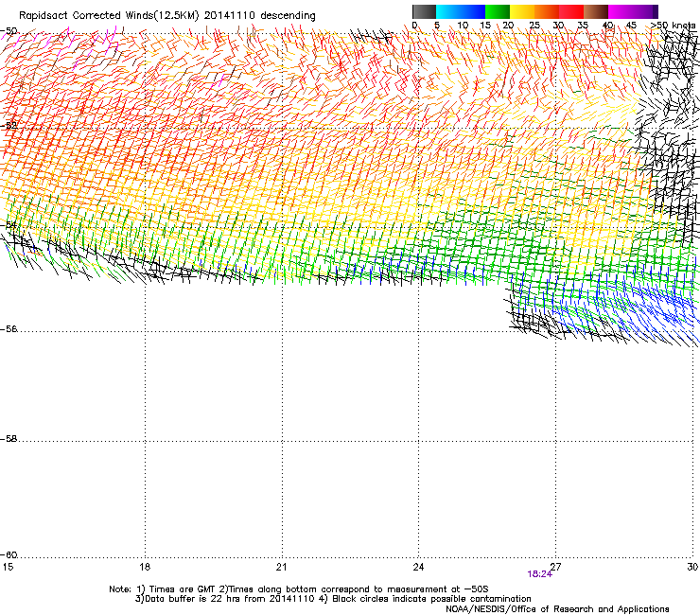Image resolution: width=700 pixels, height=615 pixels.
Task: Click latitude label '-60'
Action: (9, 555)
